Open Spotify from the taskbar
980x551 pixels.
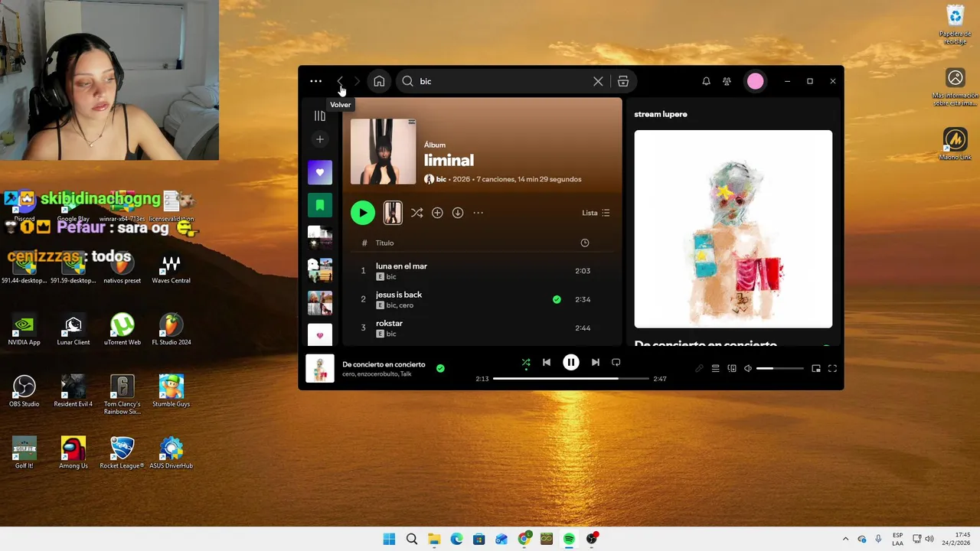tap(569, 539)
